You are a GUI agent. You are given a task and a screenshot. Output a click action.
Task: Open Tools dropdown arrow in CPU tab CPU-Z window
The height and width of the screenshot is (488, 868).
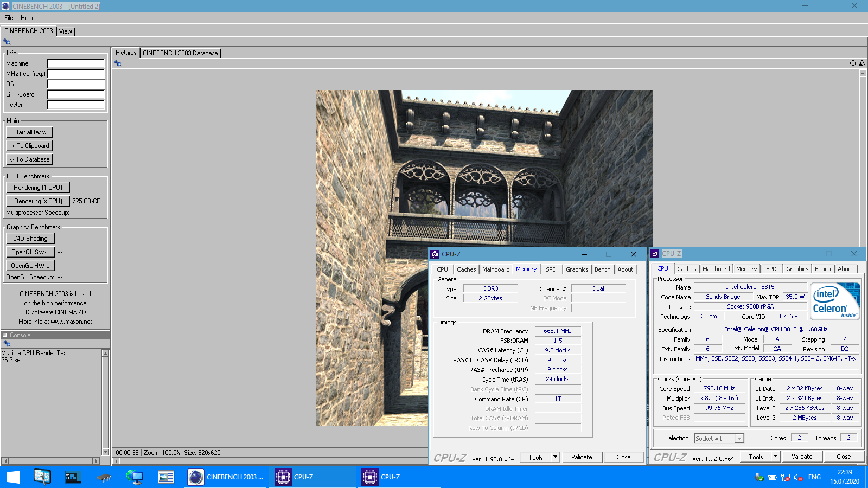(775, 457)
